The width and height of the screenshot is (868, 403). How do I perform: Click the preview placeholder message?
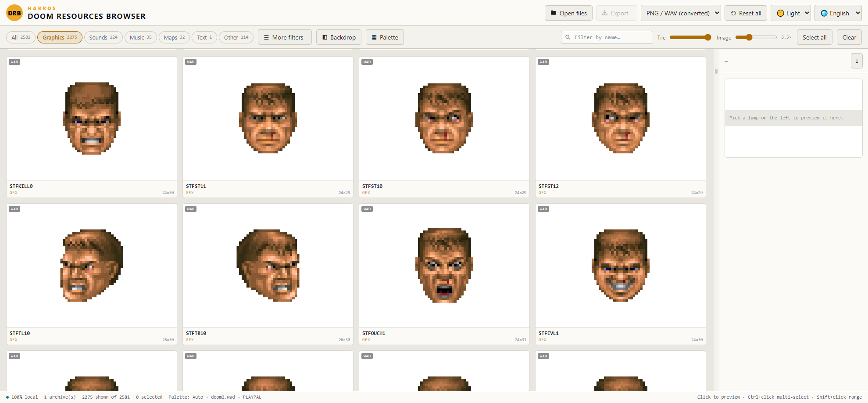coord(786,118)
